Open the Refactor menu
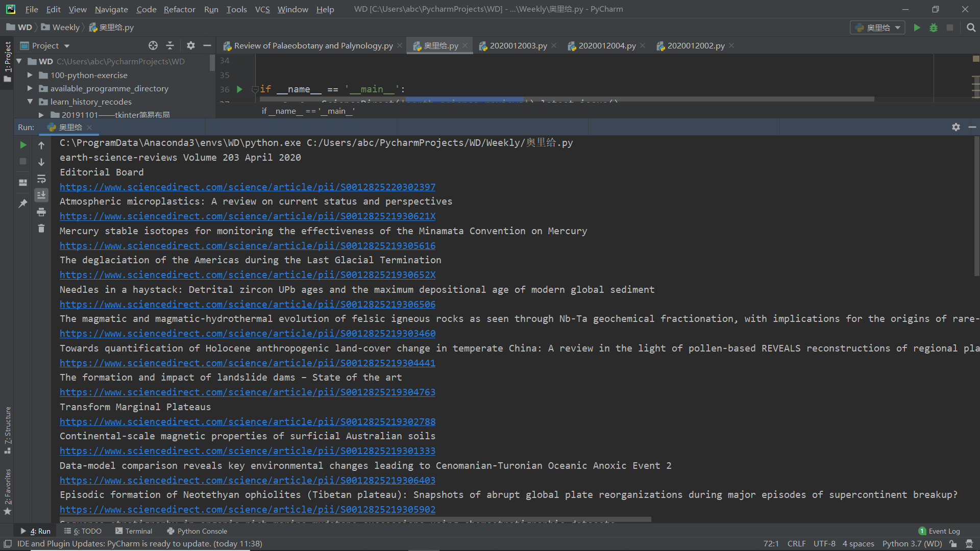 click(179, 9)
